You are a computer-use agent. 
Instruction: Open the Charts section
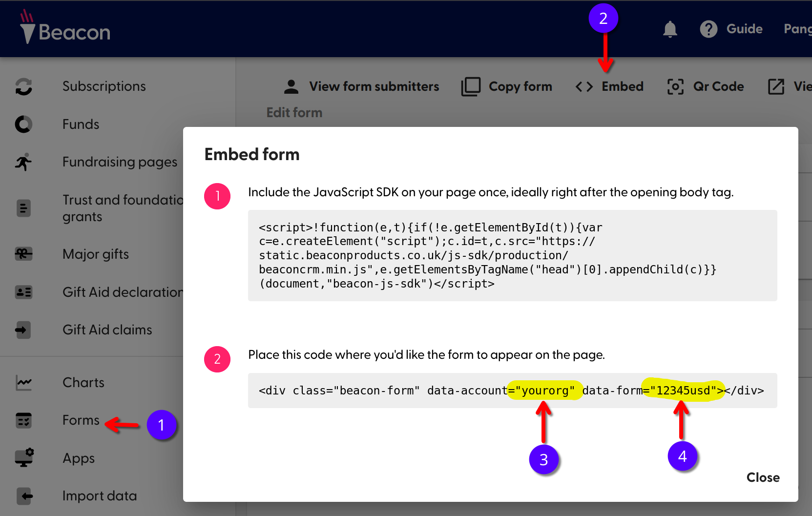[83, 382]
